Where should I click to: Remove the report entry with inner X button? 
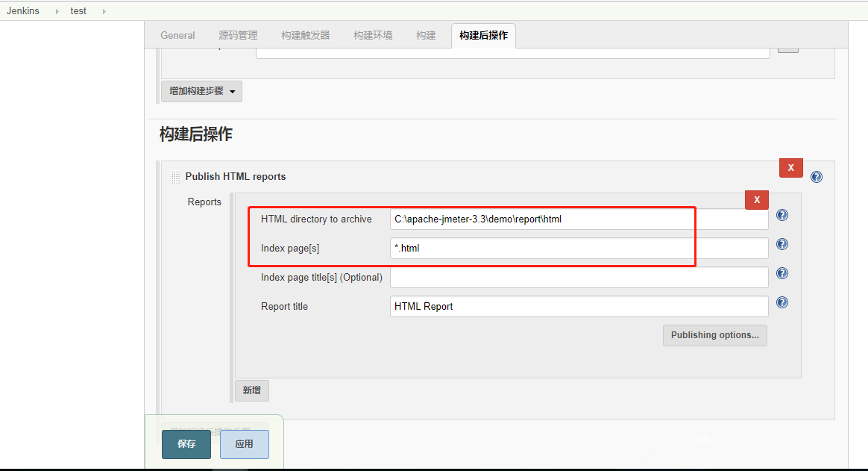coord(757,200)
